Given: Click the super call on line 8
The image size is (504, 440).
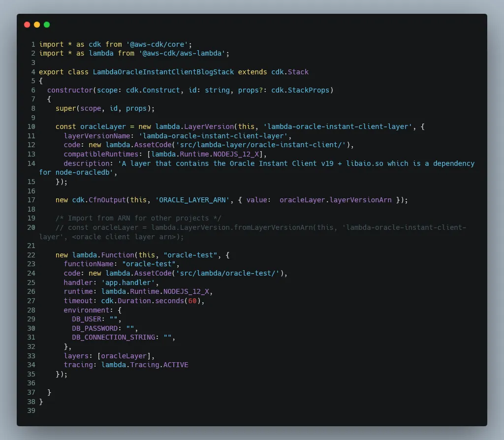Looking at the screenshot, I should (65, 108).
